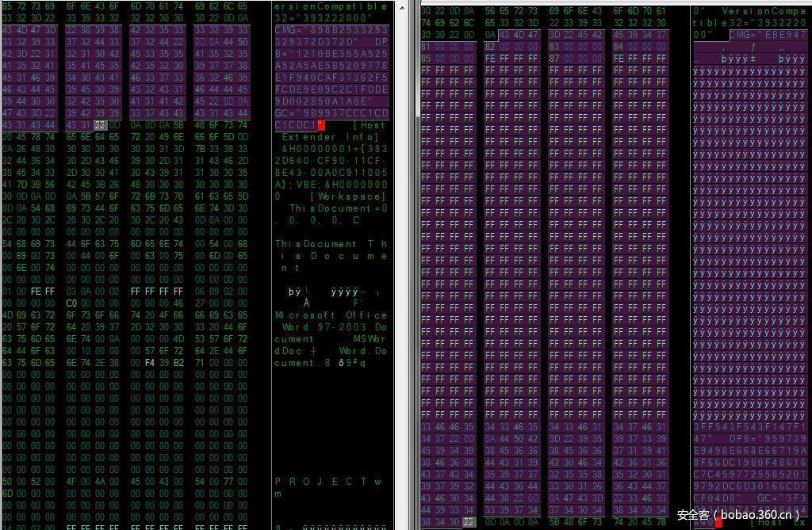Viewport: 812px width, 530px height.
Task: Click 'ThisDocument=0' in the ASCII column
Action: pos(338,208)
